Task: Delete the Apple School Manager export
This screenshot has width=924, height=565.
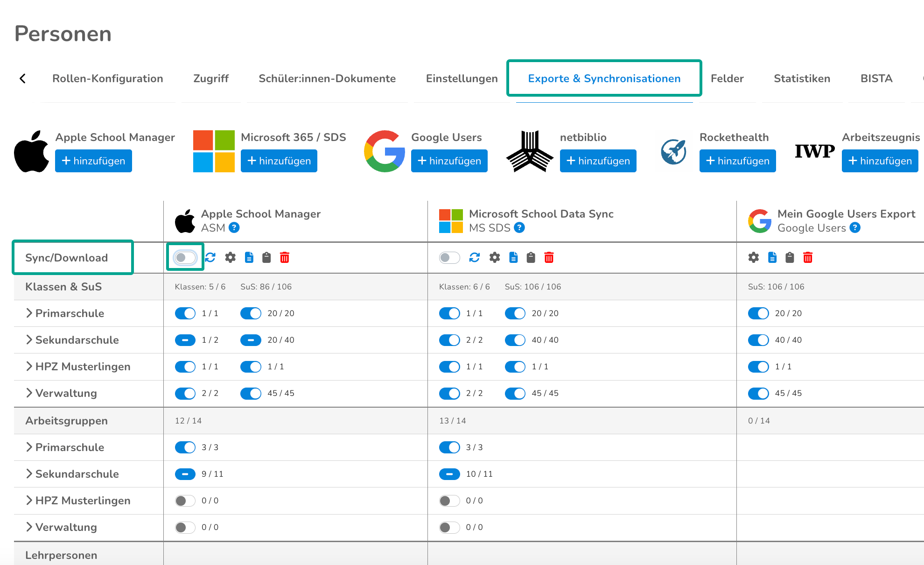Action: click(285, 257)
